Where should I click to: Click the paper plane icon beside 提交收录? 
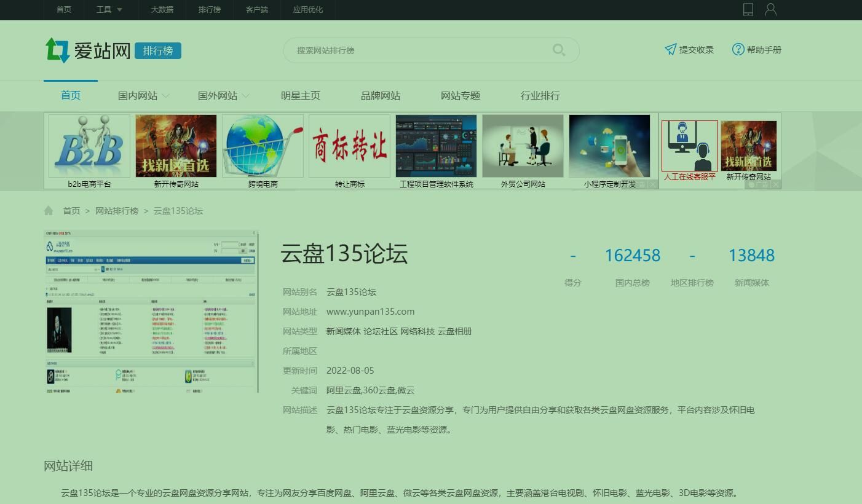670,50
